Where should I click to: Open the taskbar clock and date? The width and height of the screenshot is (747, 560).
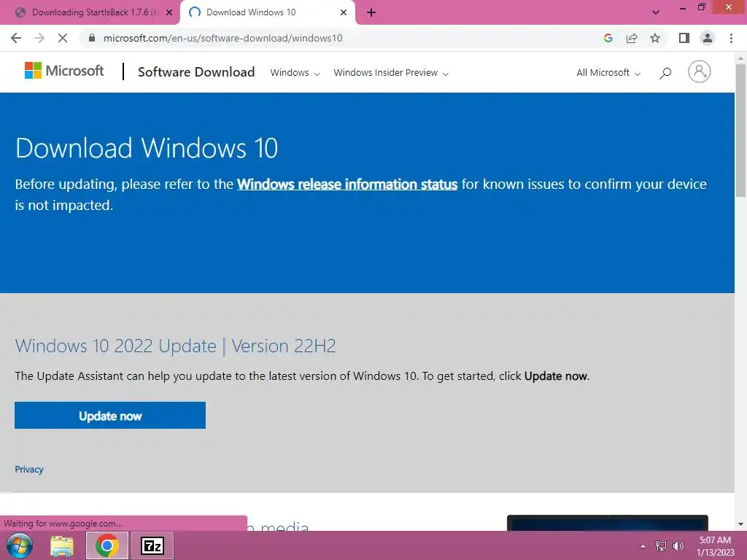tap(715, 546)
